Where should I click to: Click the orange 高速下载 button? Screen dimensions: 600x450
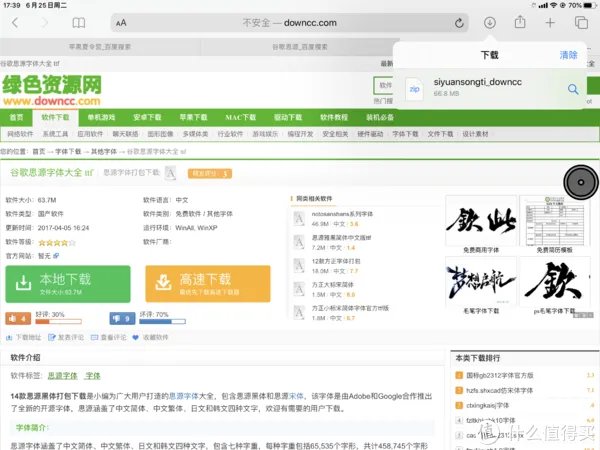coord(208,284)
